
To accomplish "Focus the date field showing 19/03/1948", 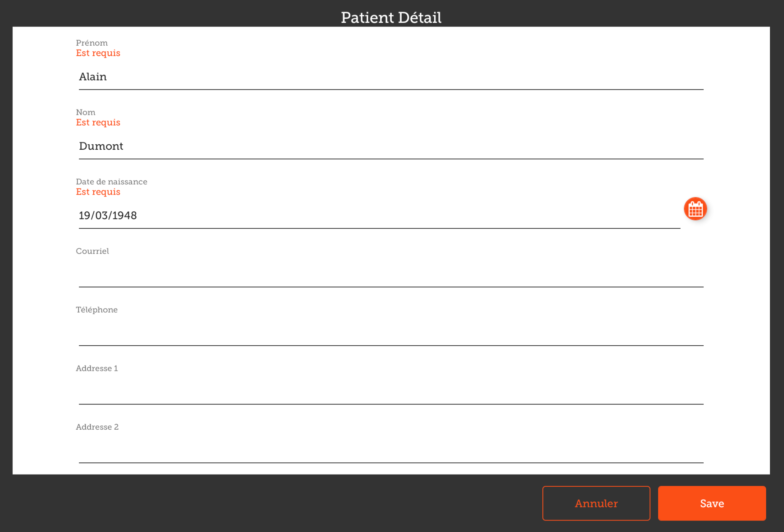I will pos(379,216).
